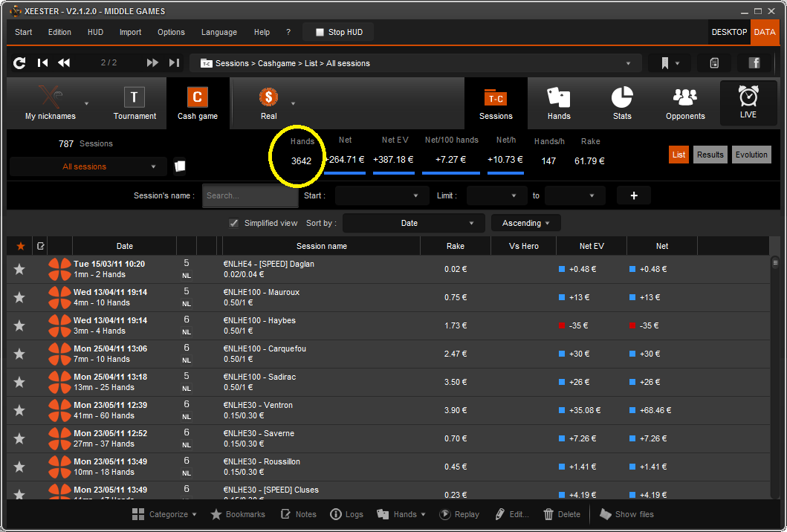Viewport: 787px width, 532px height.
Task: Open the Stats pie chart view
Action: (622, 103)
